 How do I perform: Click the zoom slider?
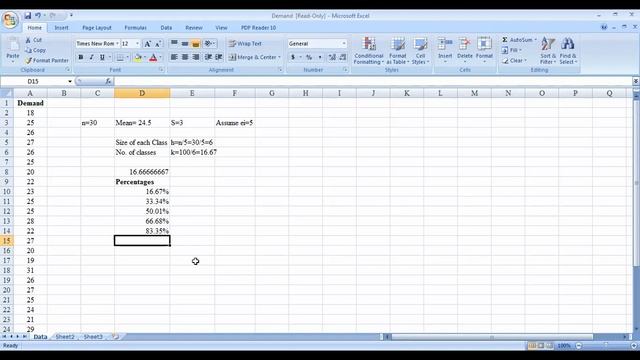tap(606, 346)
